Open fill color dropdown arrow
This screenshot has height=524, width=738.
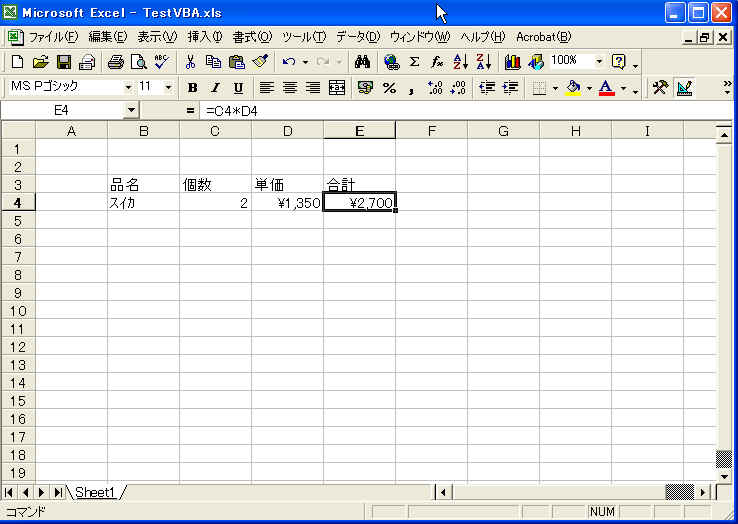(589, 88)
